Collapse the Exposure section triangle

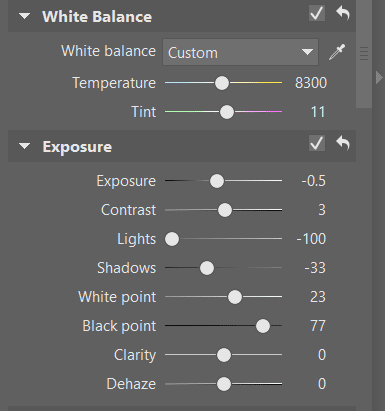[24, 146]
